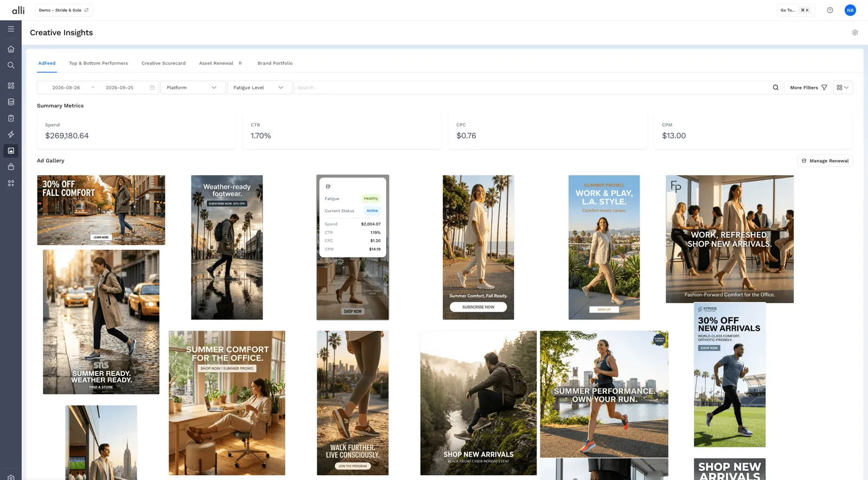Open the help question mark icon
Viewport: 868px width, 480px height.
pyautogui.click(x=830, y=10)
